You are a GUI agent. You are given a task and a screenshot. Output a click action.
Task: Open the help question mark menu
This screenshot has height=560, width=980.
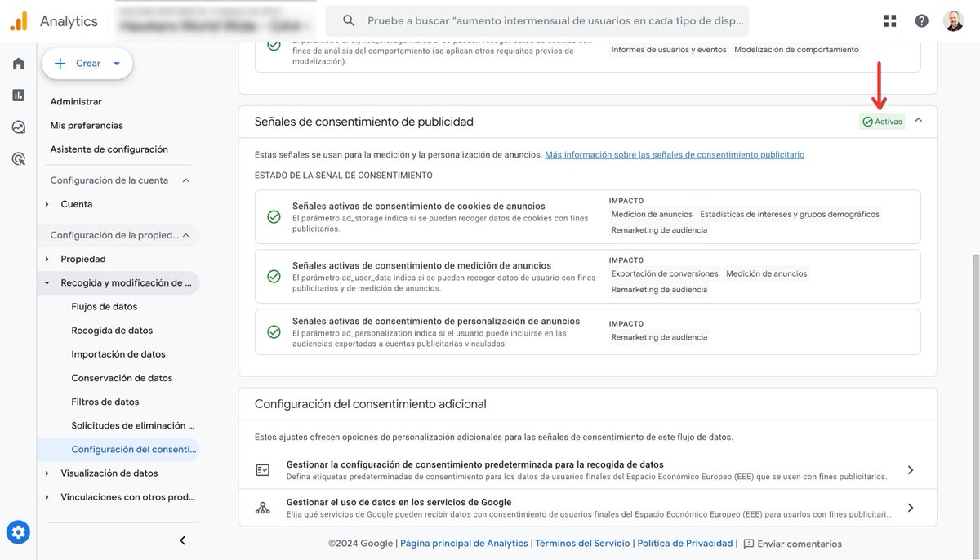tap(921, 21)
